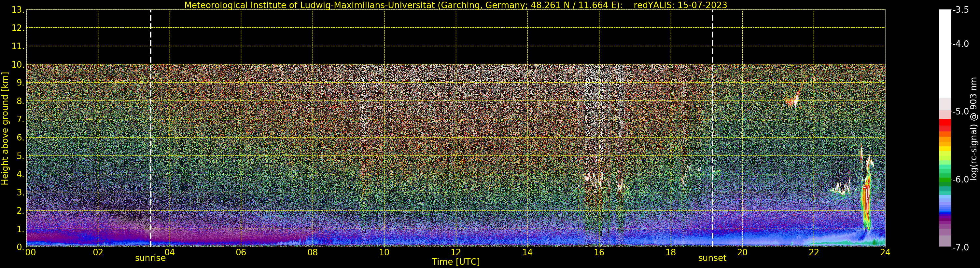Click the height tick label '3.'

pyautogui.click(x=20, y=192)
